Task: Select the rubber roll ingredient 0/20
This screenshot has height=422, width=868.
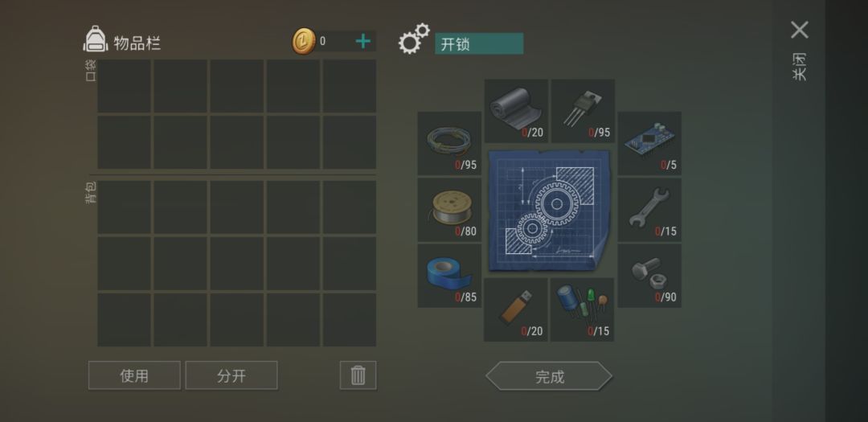Action: (x=516, y=111)
